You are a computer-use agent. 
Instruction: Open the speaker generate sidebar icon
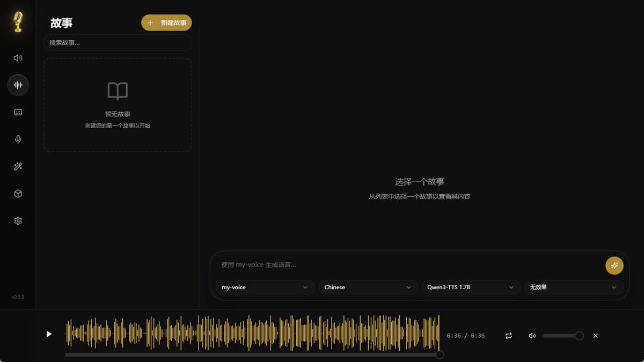coord(18,58)
